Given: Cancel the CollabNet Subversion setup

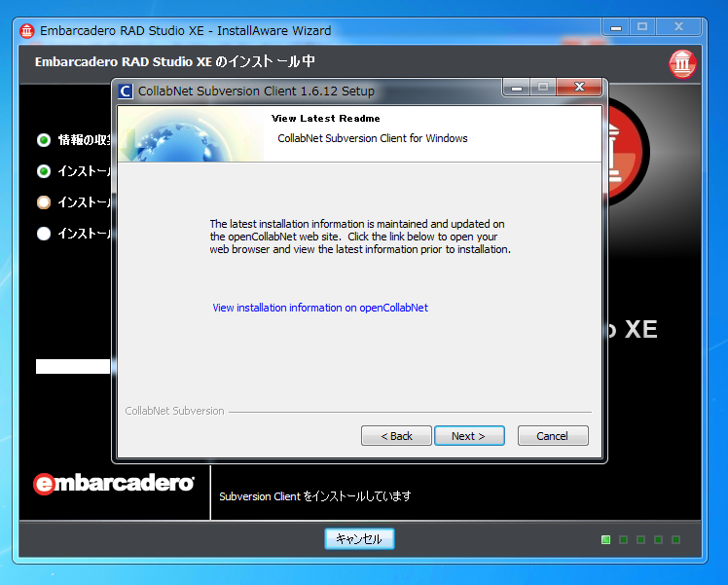Looking at the screenshot, I should [553, 436].
